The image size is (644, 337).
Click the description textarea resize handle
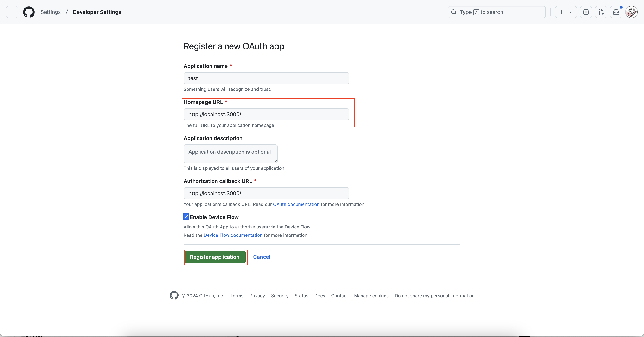click(275, 161)
